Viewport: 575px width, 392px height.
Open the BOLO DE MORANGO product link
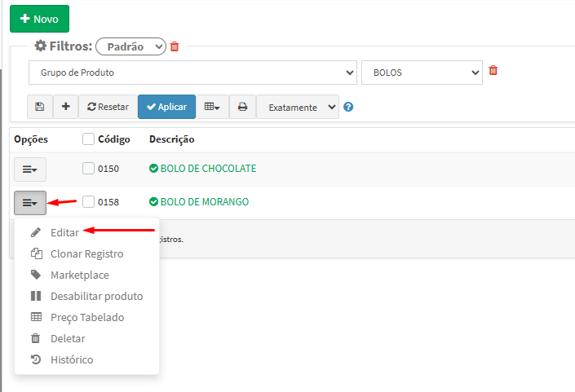204,201
